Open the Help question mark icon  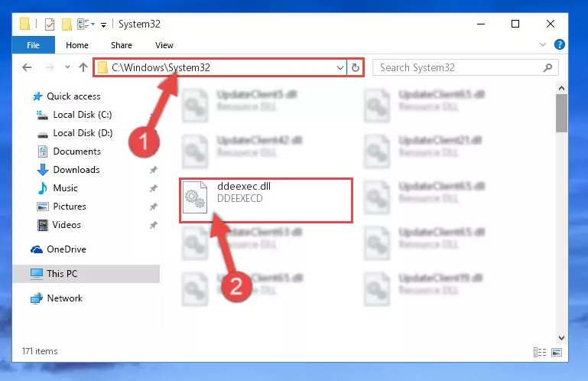point(559,44)
